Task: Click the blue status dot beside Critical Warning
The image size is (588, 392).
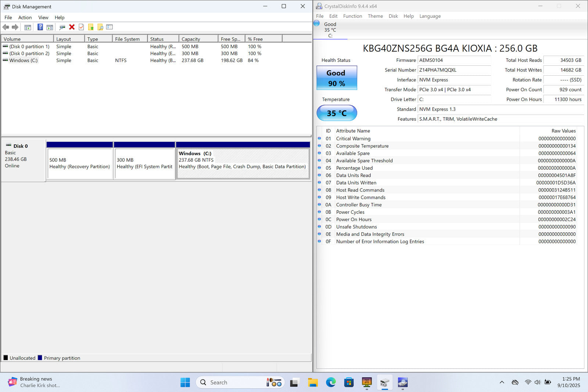Action: pos(319,138)
